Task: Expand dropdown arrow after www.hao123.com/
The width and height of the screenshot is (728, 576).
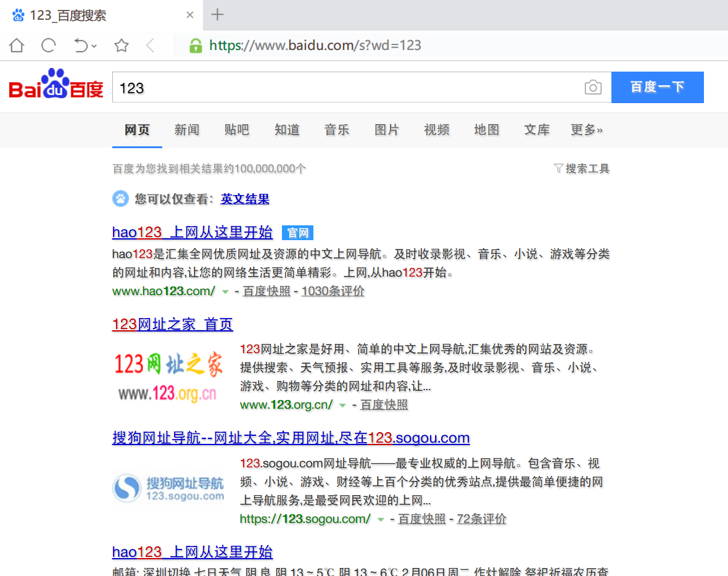Action: 225,292
